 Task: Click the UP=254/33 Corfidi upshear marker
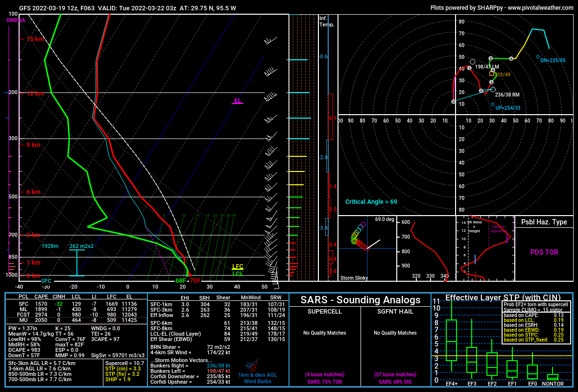[x=492, y=104]
